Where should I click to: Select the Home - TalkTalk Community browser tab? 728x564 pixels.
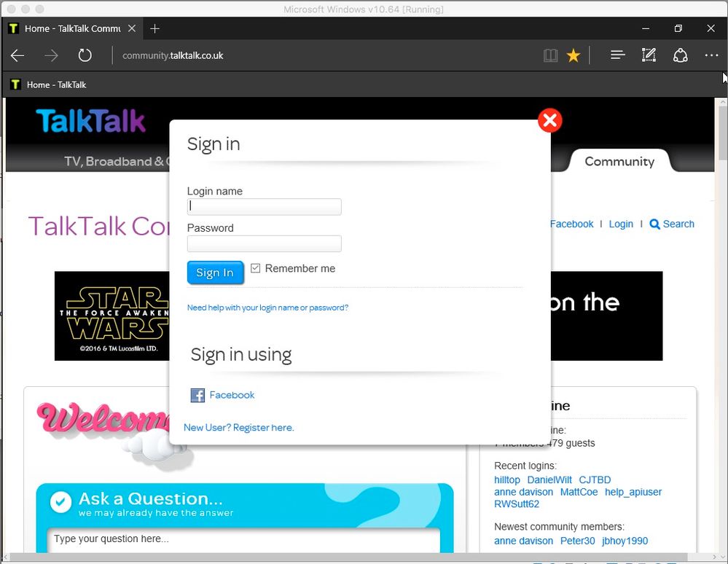click(x=72, y=28)
